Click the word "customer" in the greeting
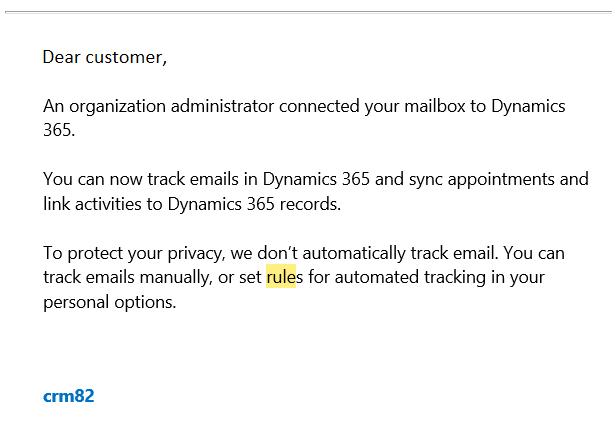Viewport: 612px width, 430px height. click(x=125, y=57)
